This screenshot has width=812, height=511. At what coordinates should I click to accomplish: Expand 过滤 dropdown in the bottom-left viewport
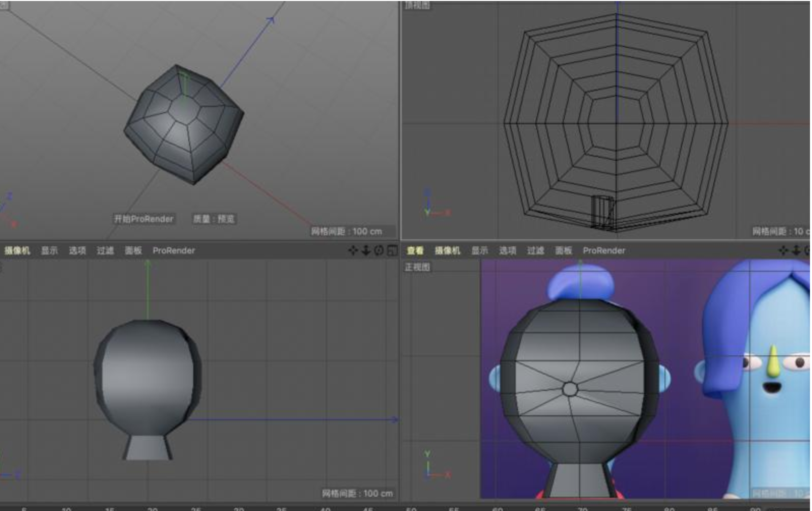click(x=105, y=250)
